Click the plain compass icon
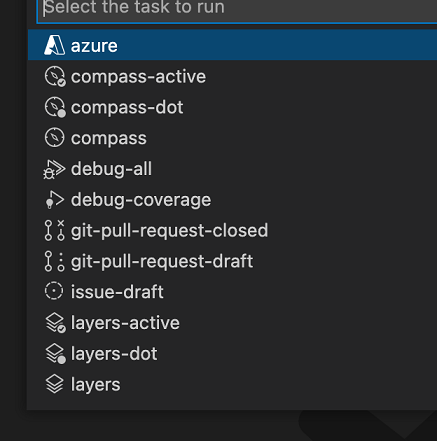Image resolution: width=437 pixels, height=441 pixels. pos(54,137)
